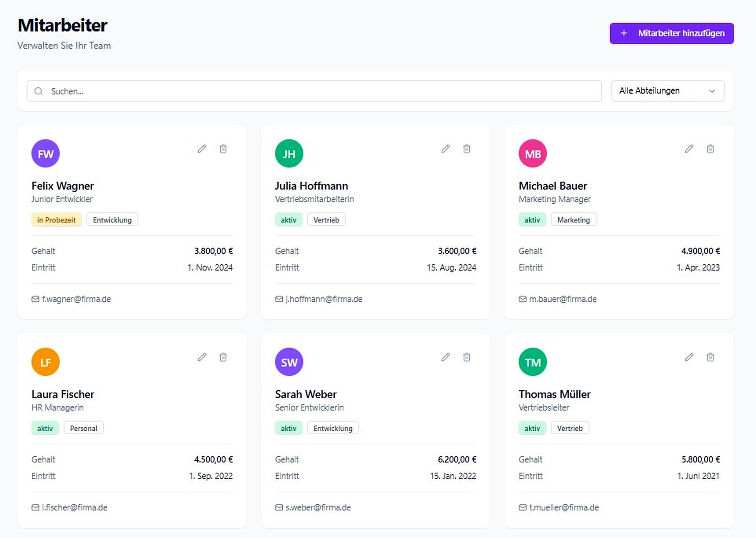Delete Felix Wagner via trash icon
Viewport: 756px width, 538px height.
tap(223, 149)
